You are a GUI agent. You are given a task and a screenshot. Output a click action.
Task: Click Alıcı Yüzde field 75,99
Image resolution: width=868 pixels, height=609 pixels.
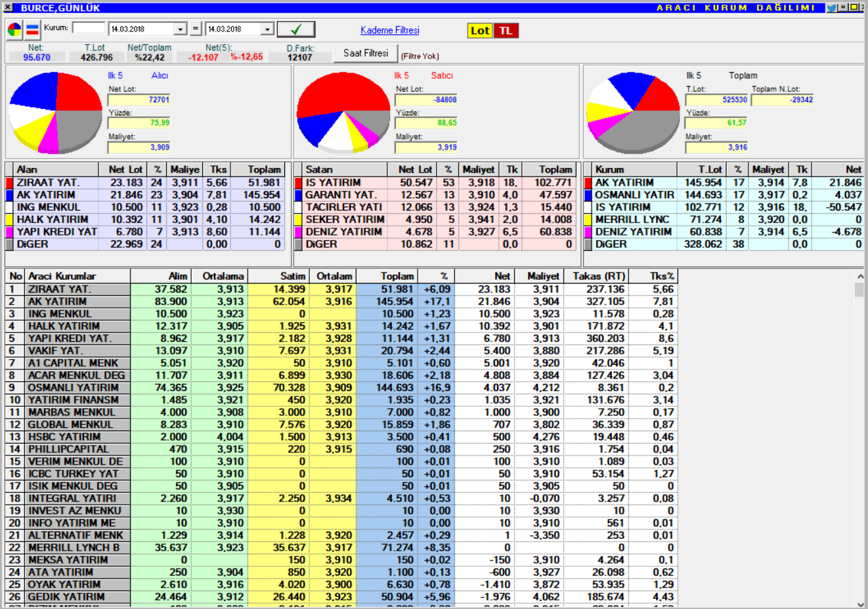point(139,123)
